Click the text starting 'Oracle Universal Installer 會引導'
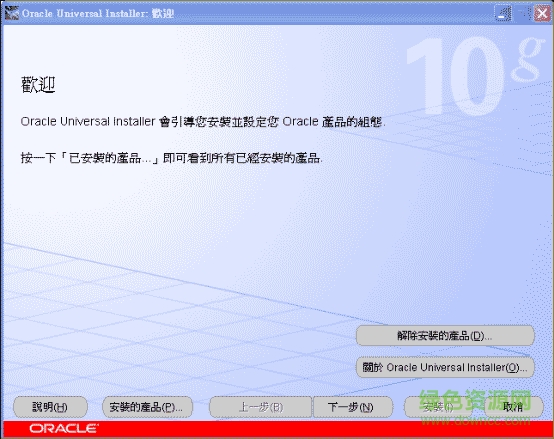Viewport: 554px width, 439px height. tap(203, 121)
